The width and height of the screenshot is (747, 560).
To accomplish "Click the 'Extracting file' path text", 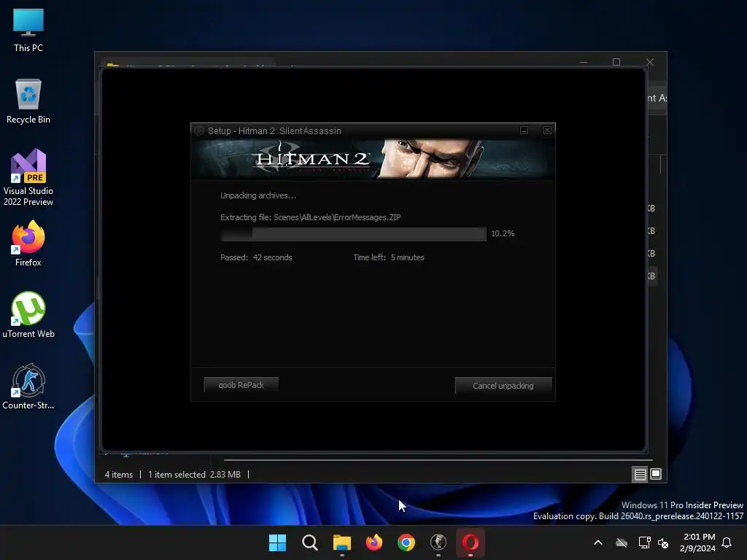I will [x=311, y=217].
